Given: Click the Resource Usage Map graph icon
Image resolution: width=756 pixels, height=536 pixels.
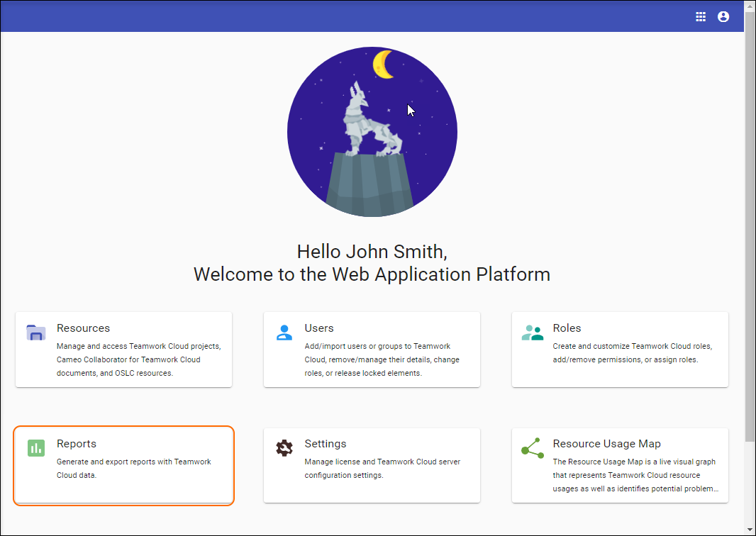Looking at the screenshot, I should (x=532, y=447).
